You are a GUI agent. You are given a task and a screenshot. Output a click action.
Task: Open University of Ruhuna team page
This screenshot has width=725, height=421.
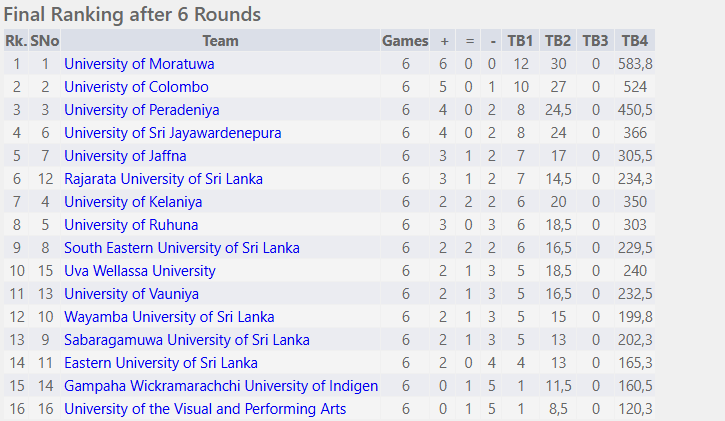(131, 225)
